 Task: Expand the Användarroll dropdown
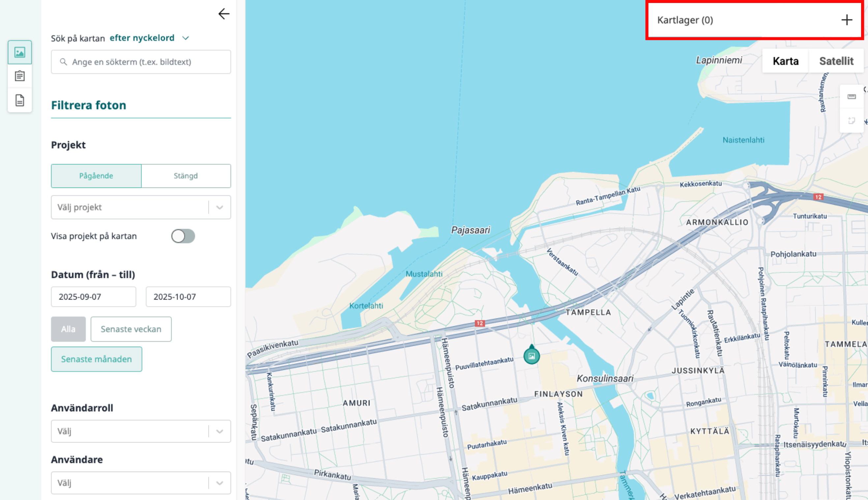click(x=141, y=431)
